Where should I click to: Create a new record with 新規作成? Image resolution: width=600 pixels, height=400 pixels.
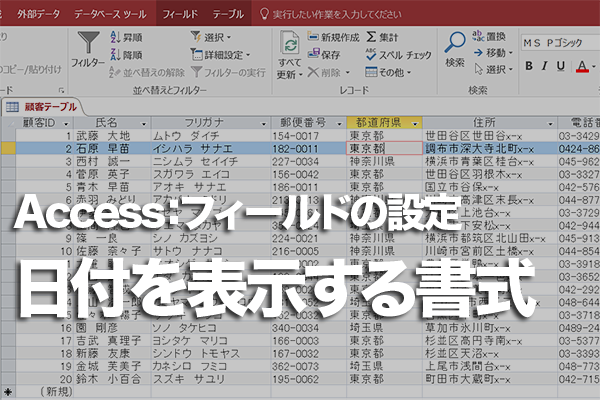[x=333, y=37]
